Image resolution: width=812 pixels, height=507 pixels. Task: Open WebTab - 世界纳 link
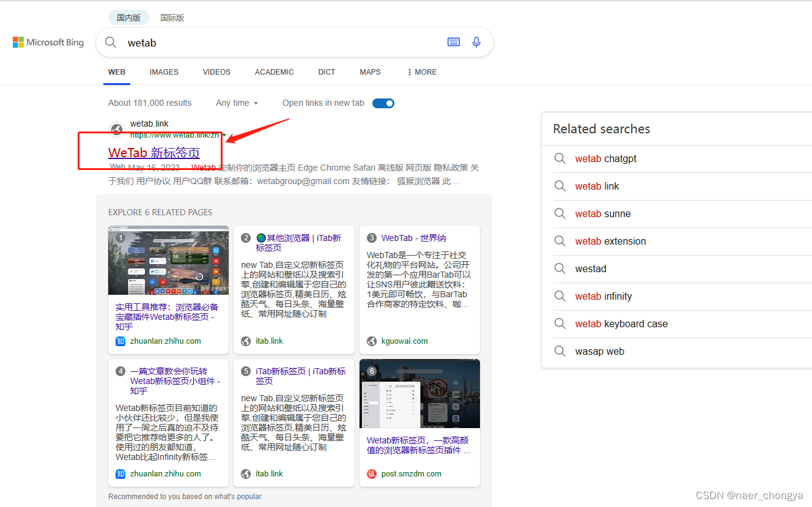[413, 238]
